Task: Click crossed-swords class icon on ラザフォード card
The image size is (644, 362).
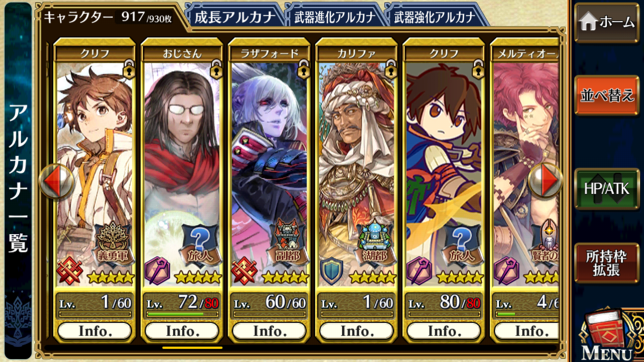Action: (x=244, y=271)
